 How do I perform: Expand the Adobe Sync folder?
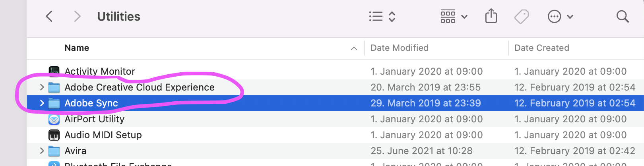[42, 103]
